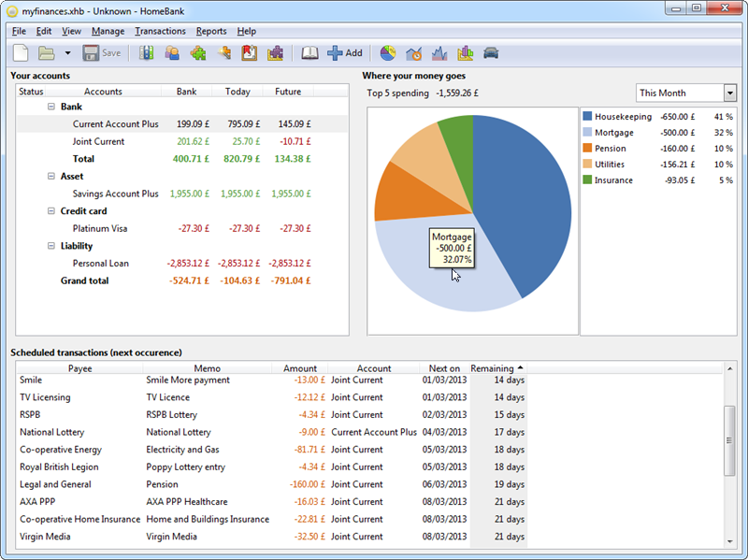Select the Current Account Plus row
The width and height of the screenshot is (748, 560).
(x=115, y=124)
